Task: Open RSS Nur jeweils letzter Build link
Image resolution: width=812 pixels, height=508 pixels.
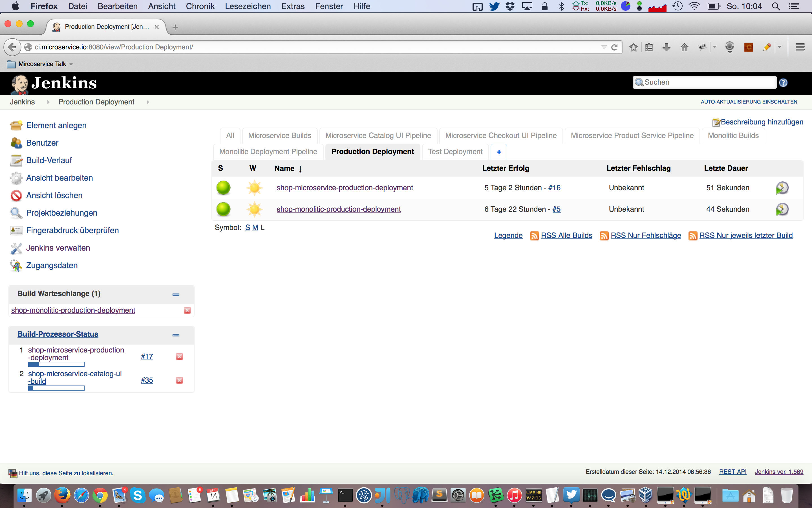Action: [x=746, y=236]
